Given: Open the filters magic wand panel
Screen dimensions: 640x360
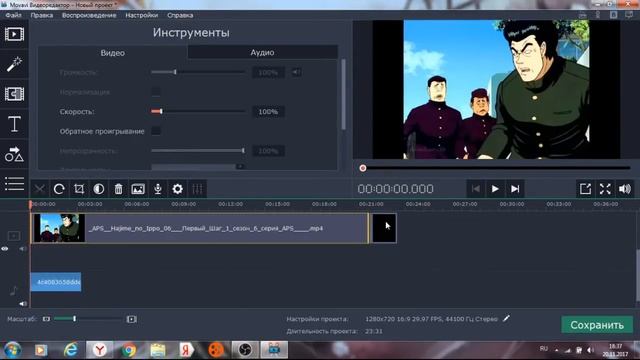Looking at the screenshot, I should point(14,64).
